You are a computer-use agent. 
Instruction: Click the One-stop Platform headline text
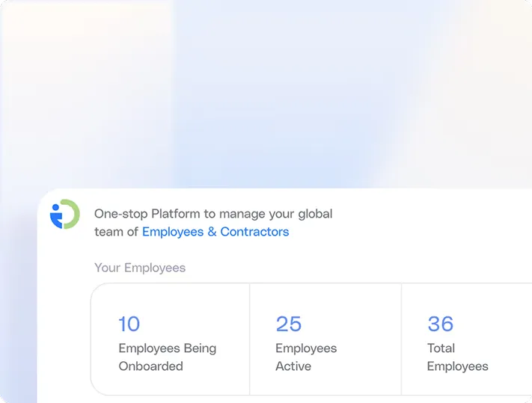pos(213,223)
